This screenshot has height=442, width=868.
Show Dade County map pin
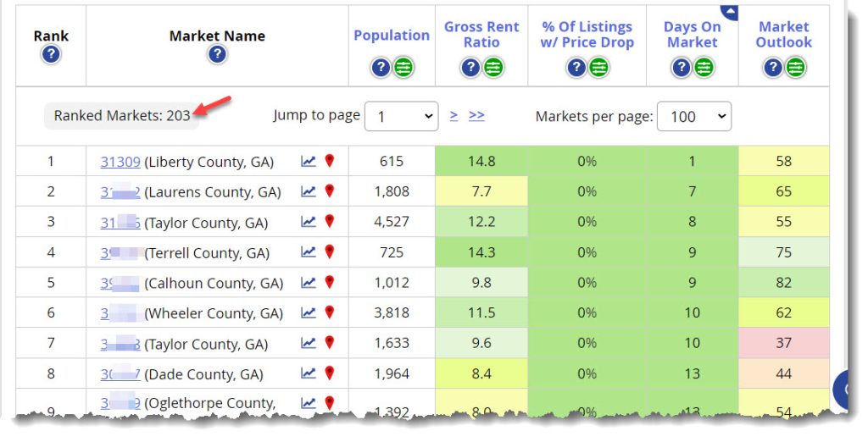(330, 373)
